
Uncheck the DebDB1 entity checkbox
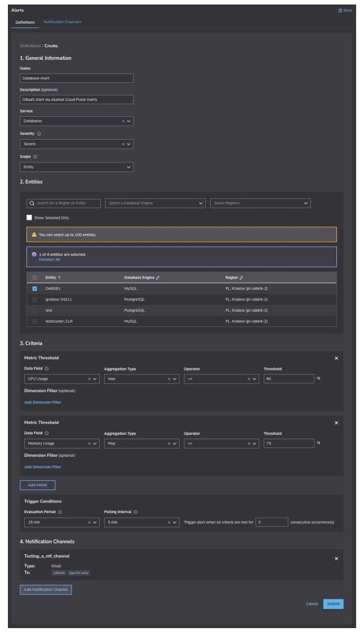click(x=34, y=288)
